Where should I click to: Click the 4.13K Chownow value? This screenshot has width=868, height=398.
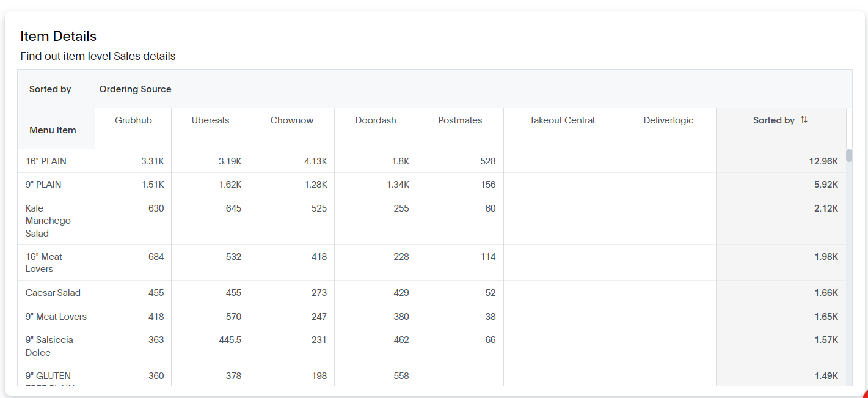point(316,161)
